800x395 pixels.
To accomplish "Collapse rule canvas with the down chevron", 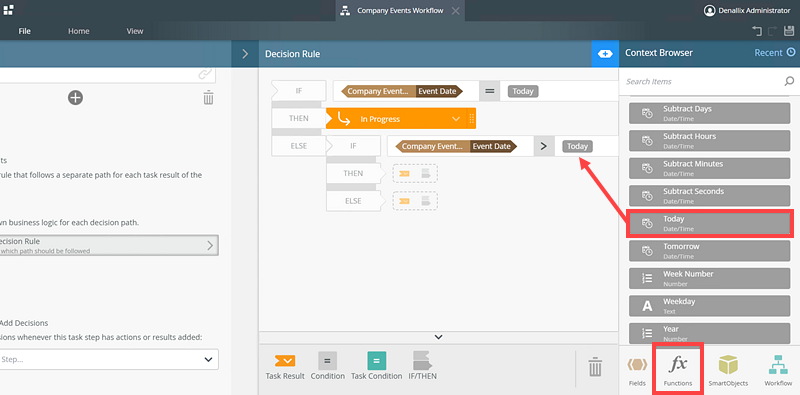I will (x=438, y=337).
